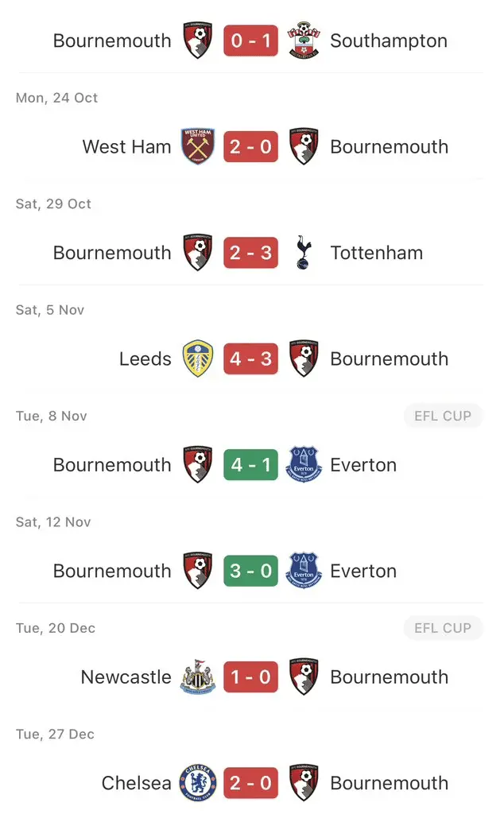Click the green 3 - 0 score badge

tap(250, 571)
